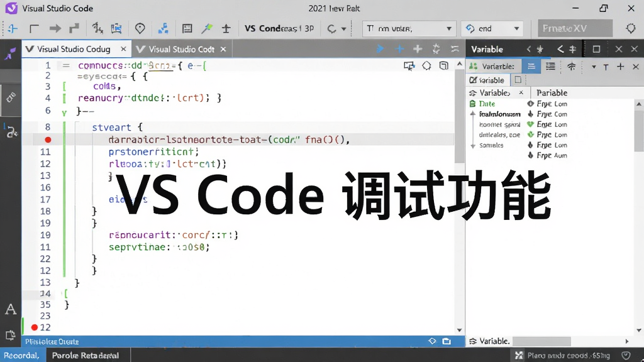644x362 pixels.
Task: Click the screen-with-cursor icon on editor line 1
Action: (409, 65)
